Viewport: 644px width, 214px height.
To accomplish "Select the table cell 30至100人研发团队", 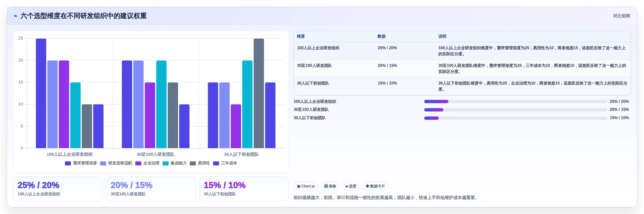I will [315, 66].
